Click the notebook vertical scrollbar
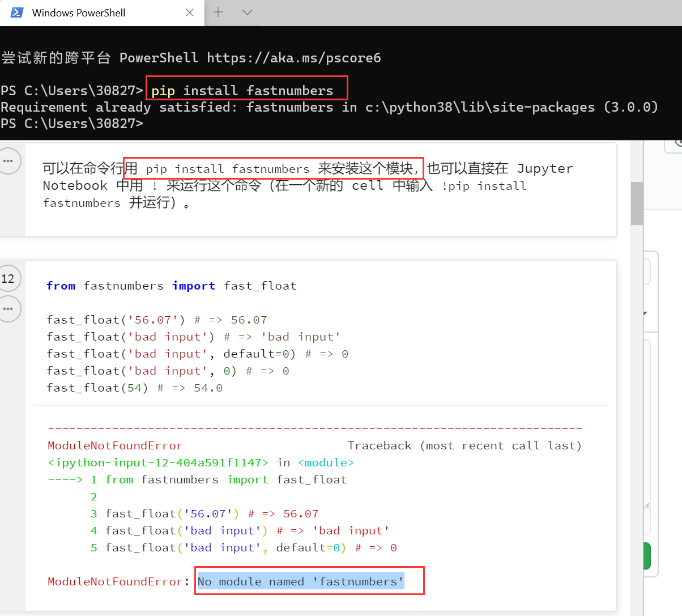This screenshot has height=616, width=682. [x=637, y=204]
